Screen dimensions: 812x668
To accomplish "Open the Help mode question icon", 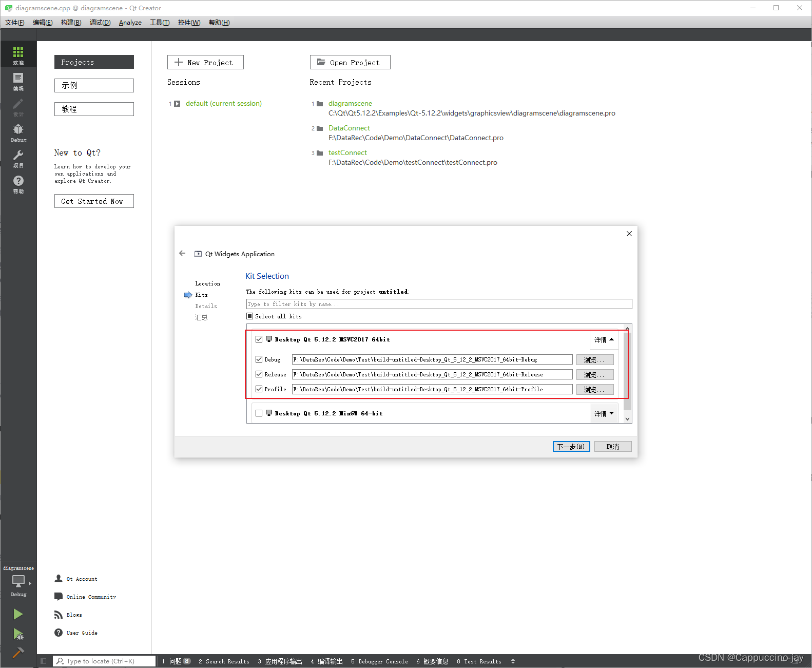I will pyautogui.click(x=18, y=183).
